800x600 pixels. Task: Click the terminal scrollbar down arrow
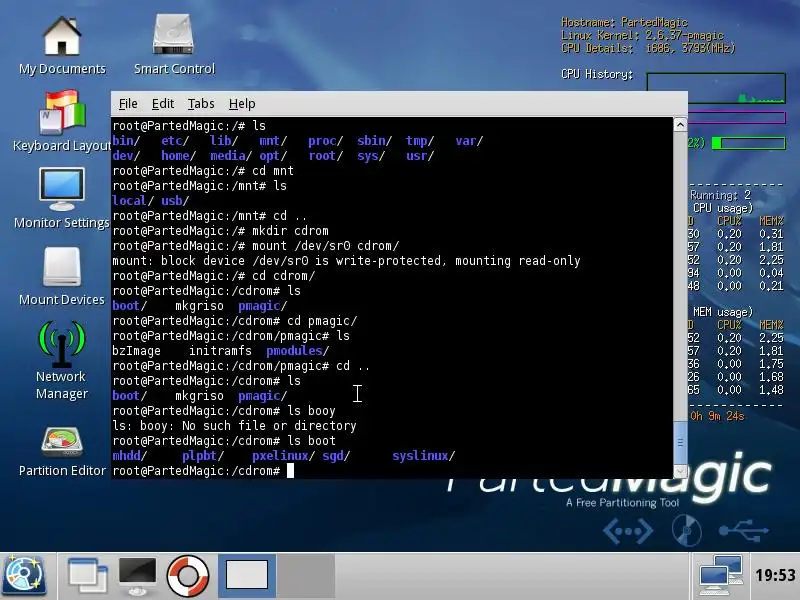coord(680,471)
